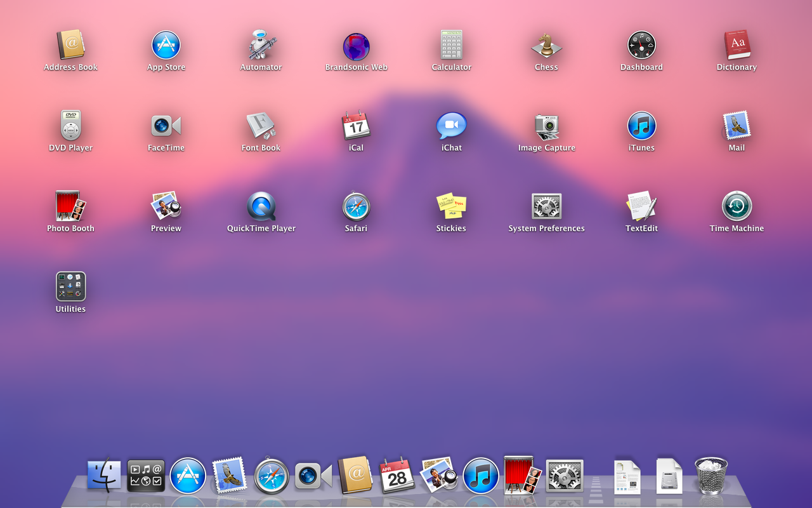Image resolution: width=812 pixels, height=508 pixels.
Task: Open Image Capture
Action: pos(546,127)
